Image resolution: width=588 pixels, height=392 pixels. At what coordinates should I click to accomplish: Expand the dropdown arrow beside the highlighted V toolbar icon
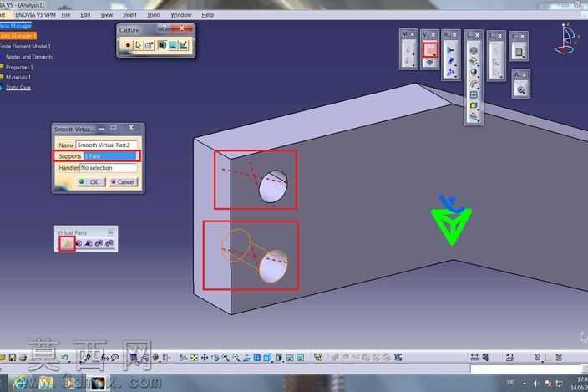coord(435,55)
